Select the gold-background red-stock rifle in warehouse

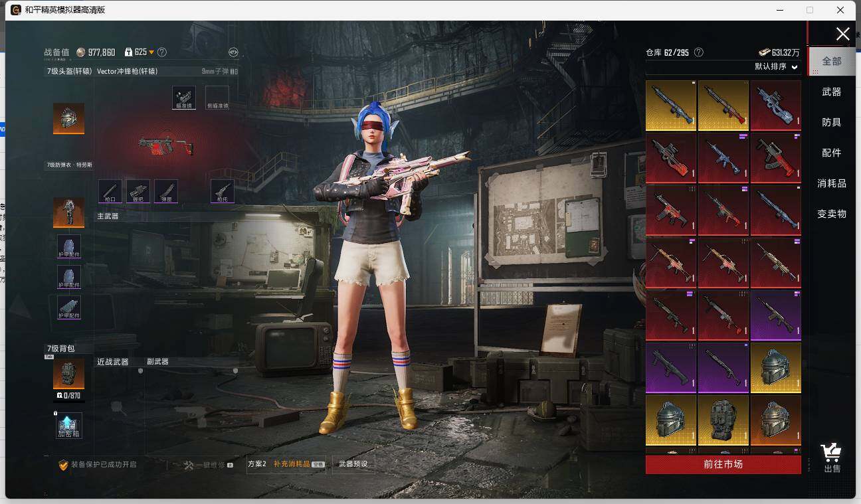click(723, 106)
